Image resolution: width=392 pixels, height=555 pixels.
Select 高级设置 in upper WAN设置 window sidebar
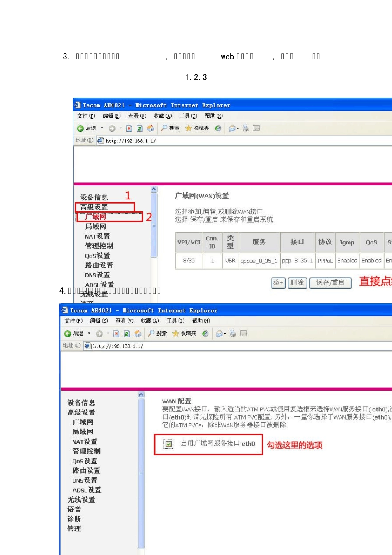pyautogui.click(x=94, y=207)
